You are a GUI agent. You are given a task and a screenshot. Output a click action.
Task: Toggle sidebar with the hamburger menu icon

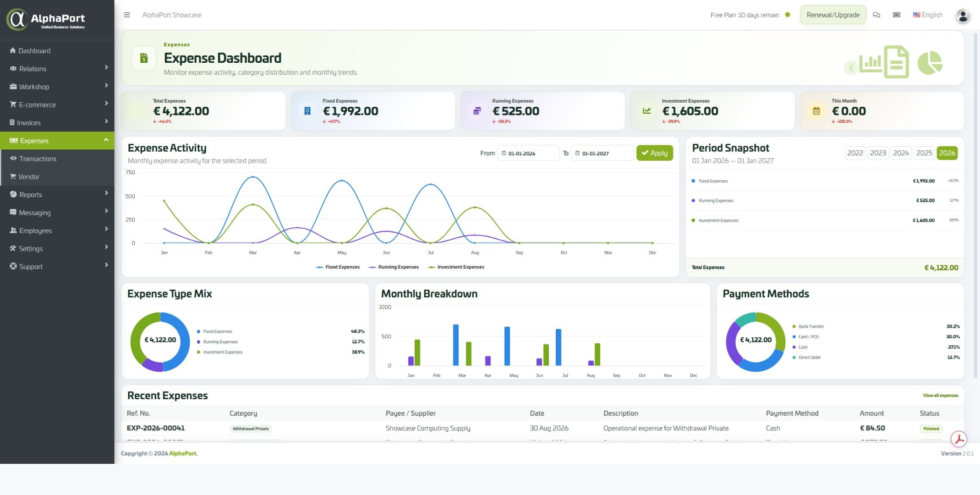(x=127, y=15)
